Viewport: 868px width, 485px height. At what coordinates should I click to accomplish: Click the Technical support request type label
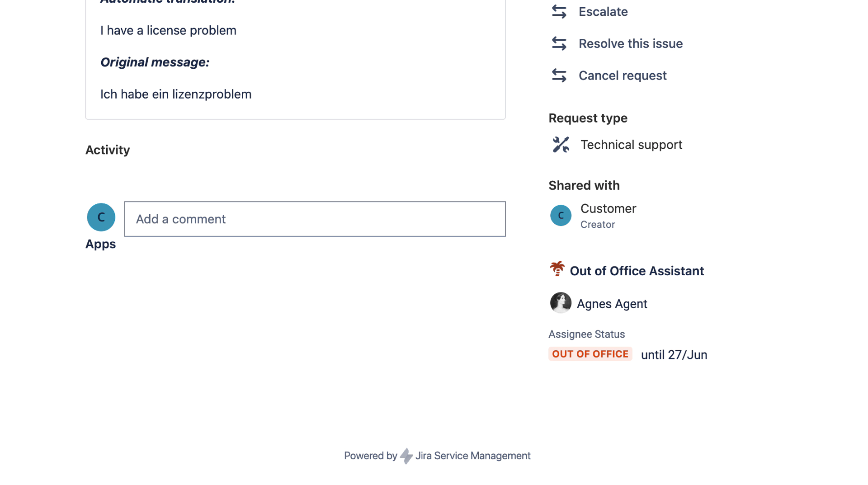[x=631, y=145]
